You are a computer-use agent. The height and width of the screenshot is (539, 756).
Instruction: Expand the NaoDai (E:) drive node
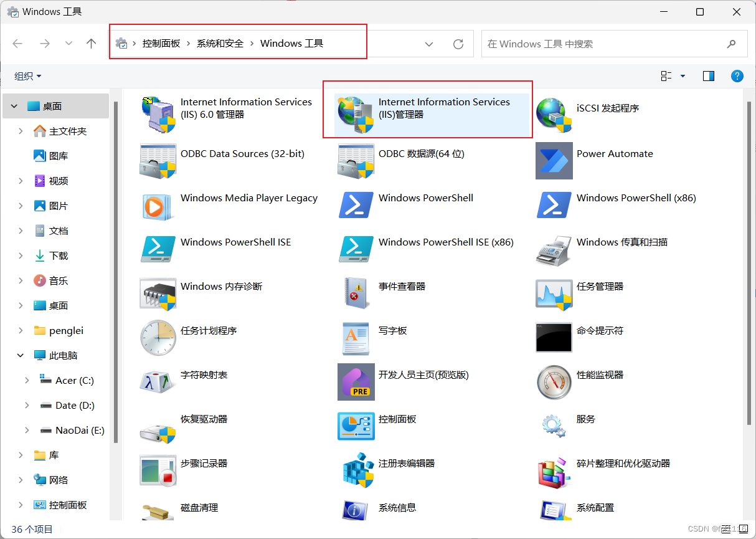click(x=27, y=430)
